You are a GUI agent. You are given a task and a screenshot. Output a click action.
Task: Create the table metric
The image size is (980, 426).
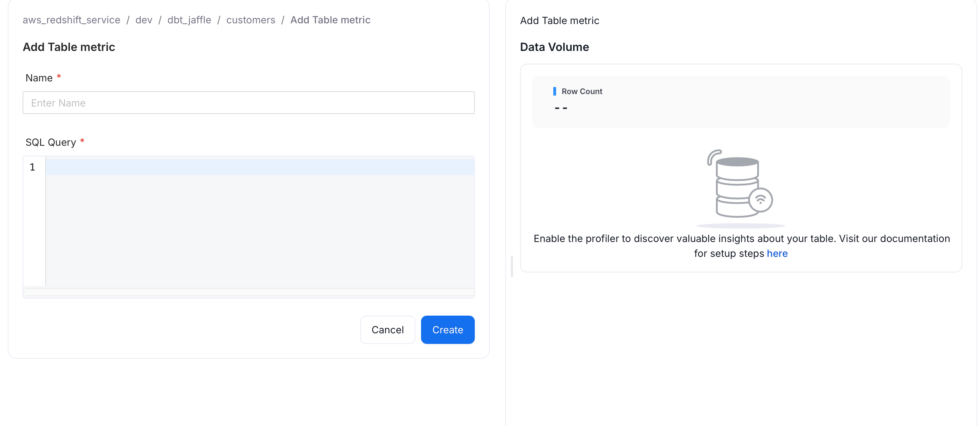click(x=447, y=329)
